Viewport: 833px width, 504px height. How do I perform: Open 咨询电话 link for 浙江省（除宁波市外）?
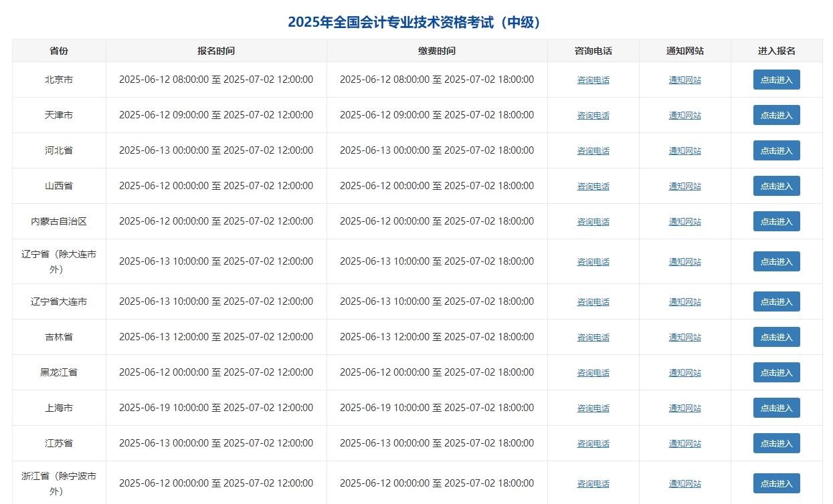(593, 483)
